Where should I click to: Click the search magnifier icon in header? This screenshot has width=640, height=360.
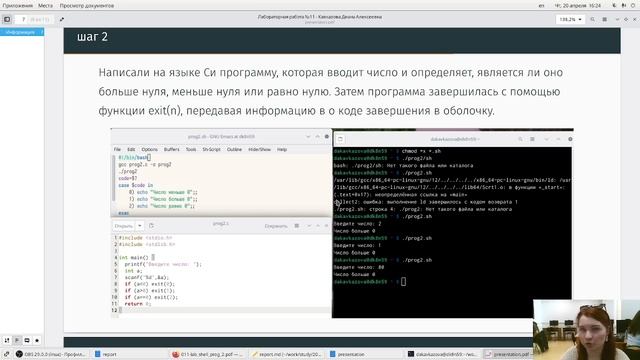(x=592, y=19)
